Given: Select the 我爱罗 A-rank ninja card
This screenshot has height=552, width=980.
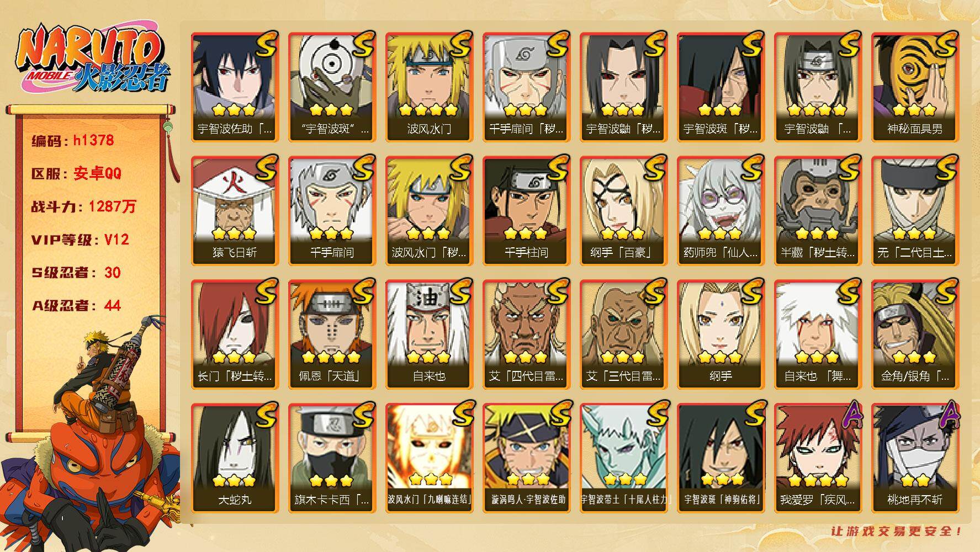Looking at the screenshot, I should pyautogui.click(x=818, y=458).
